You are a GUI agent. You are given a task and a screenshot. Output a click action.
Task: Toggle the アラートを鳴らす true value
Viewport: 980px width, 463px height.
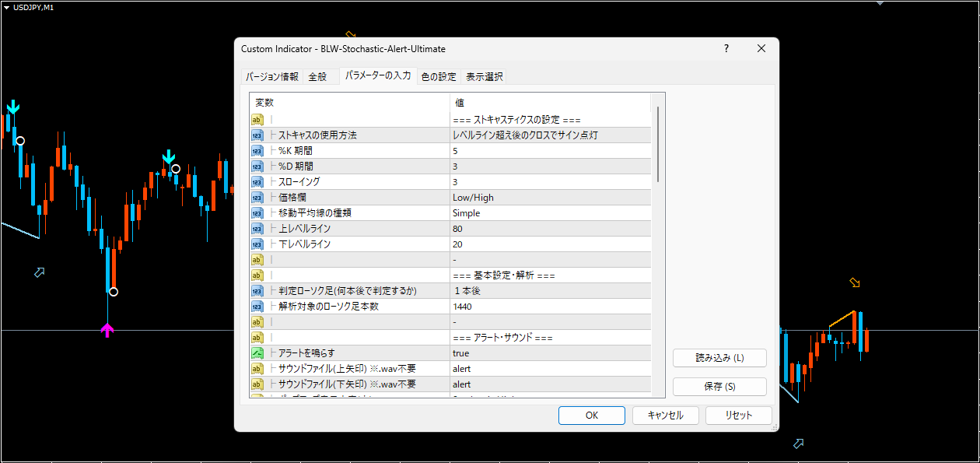click(549, 353)
